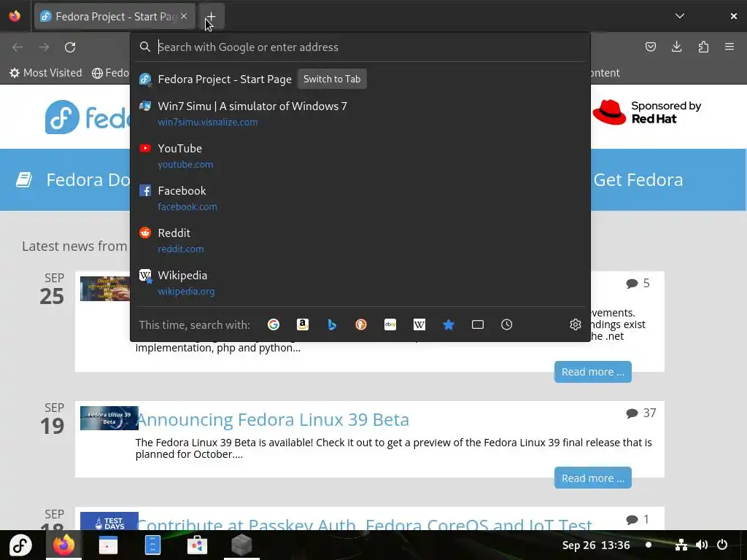Search bookmarks with the star icon

tap(449, 324)
